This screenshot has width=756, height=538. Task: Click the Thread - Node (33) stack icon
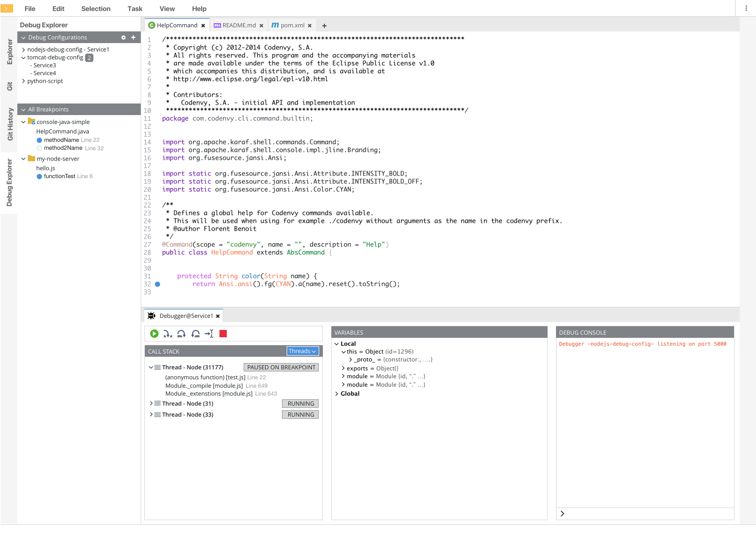(x=157, y=415)
